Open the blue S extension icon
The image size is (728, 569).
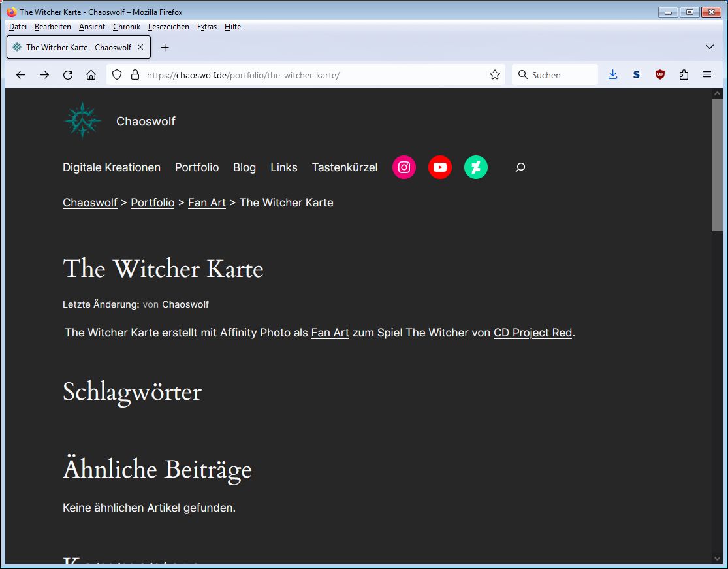tap(637, 74)
